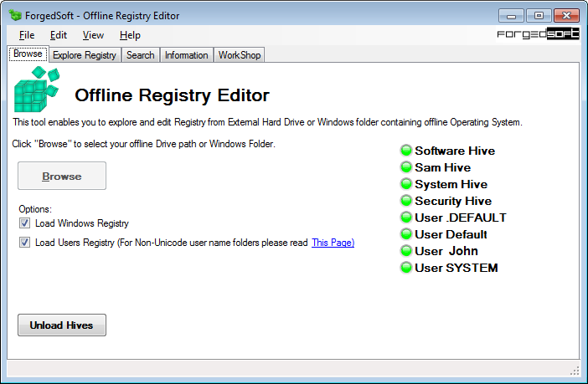Click the ForgedSoft brand logo

click(538, 34)
